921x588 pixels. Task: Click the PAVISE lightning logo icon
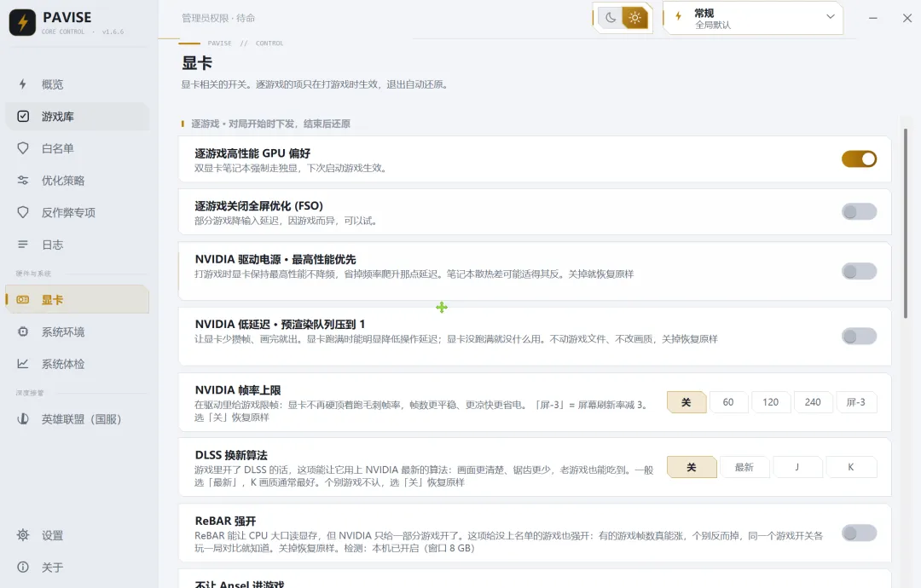(x=22, y=23)
